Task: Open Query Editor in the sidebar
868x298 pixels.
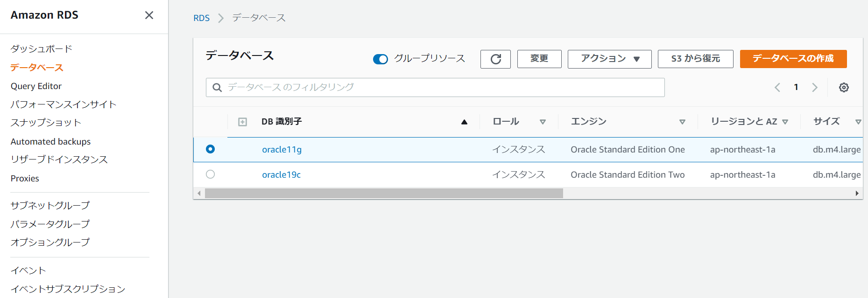Action: click(x=36, y=86)
